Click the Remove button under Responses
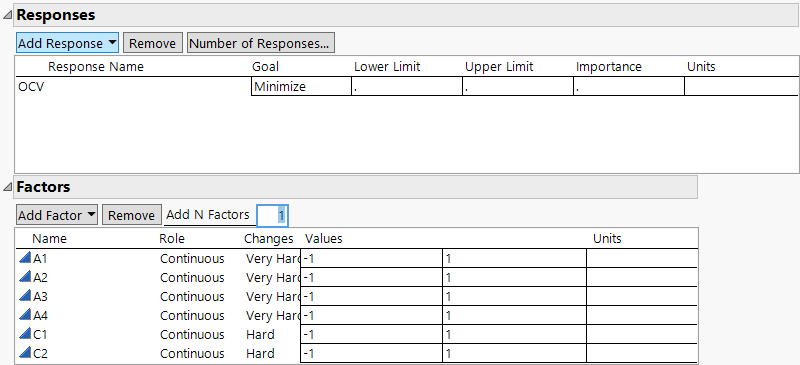 (x=153, y=43)
